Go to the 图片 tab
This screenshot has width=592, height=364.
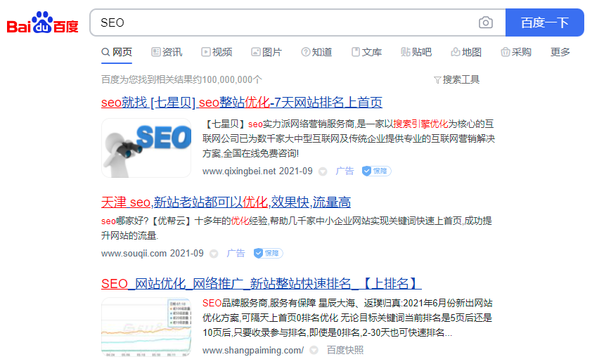[266, 52]
